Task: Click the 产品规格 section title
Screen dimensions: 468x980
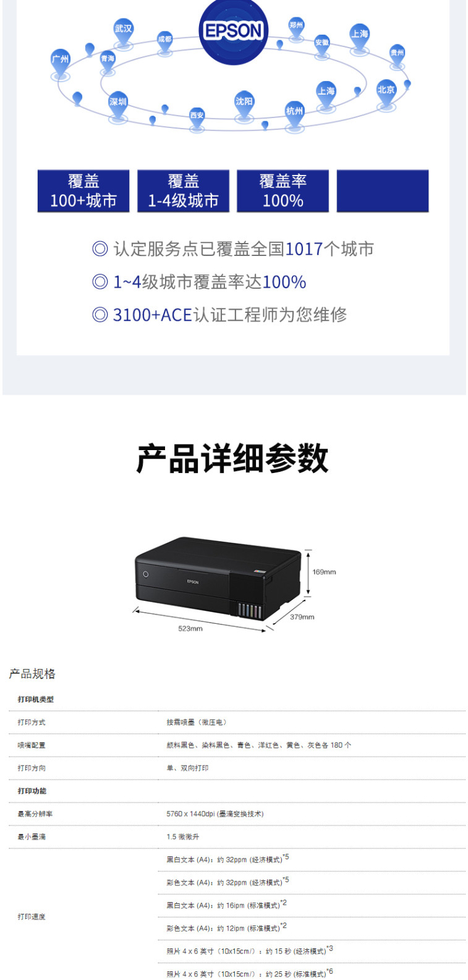Action: 32,673
